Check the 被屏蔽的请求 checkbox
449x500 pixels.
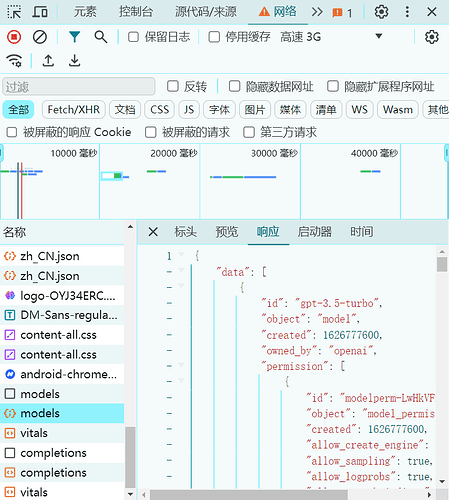click(x=151, y=132)
